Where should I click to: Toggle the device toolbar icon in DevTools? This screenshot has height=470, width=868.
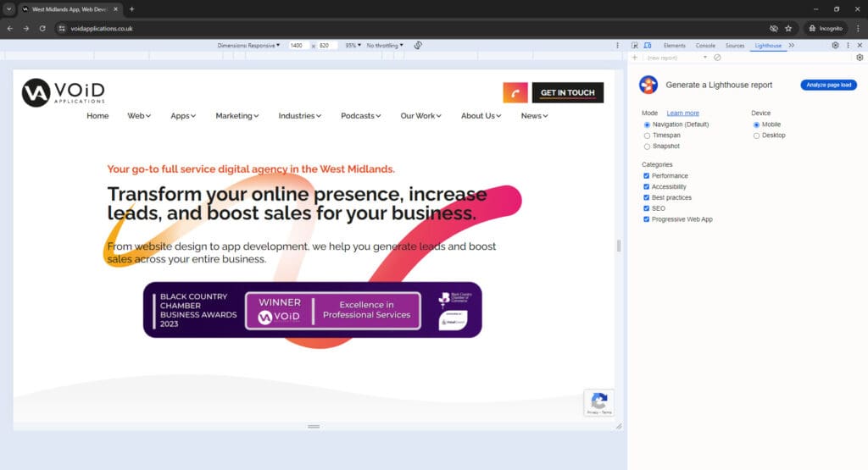point(648,45)
